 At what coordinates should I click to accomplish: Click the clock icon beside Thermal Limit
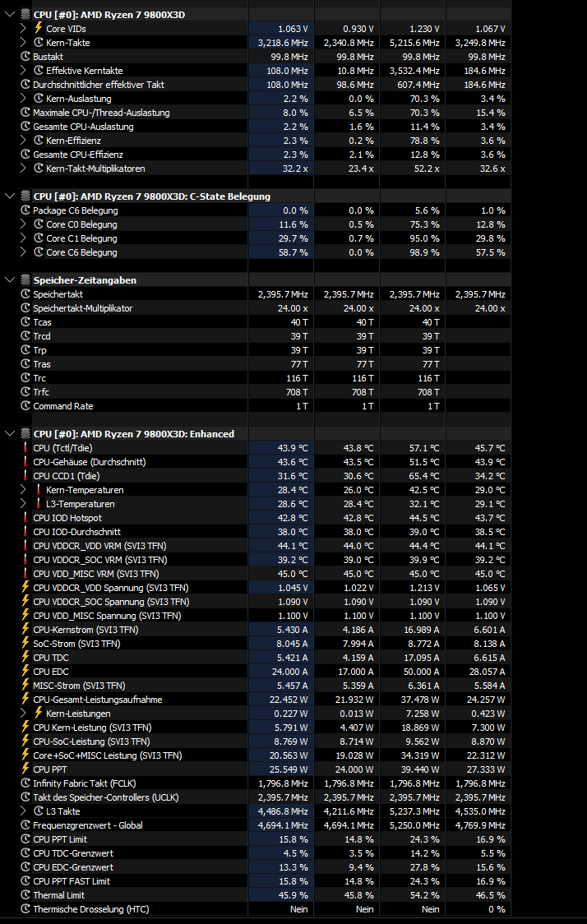tap(25, 895)
